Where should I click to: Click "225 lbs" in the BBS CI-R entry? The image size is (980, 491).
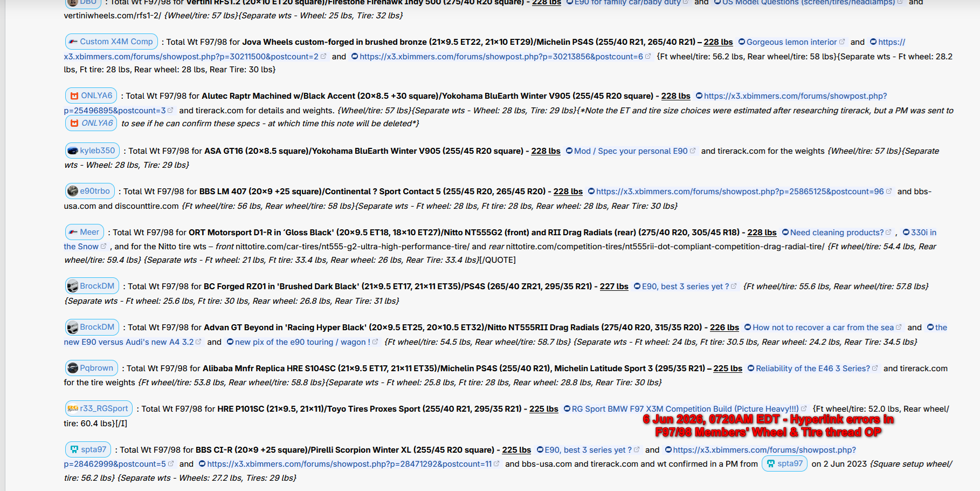[517, 450]
